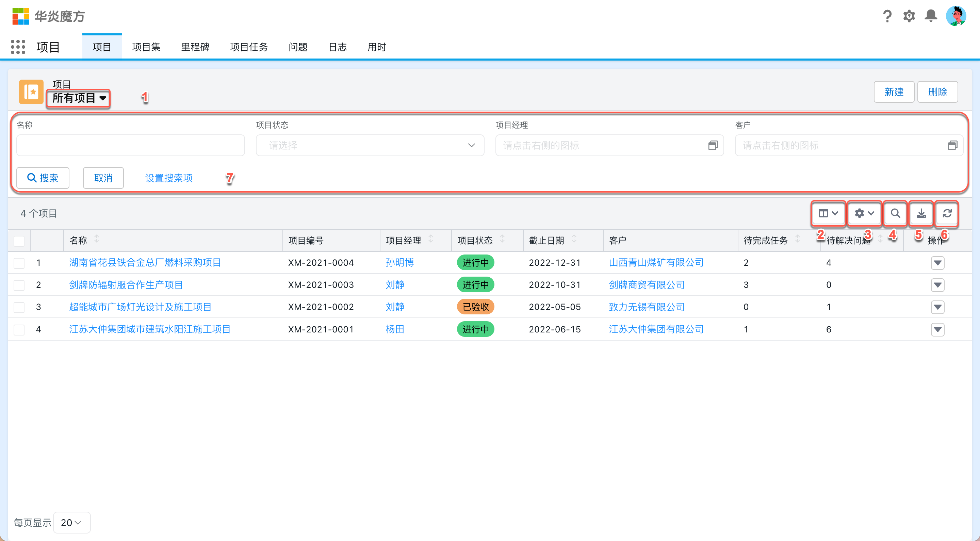Image resolution: width=980 pixels, height=541 pixels.
Task: Click the column display icon above the table
Action: pos(828,213)
